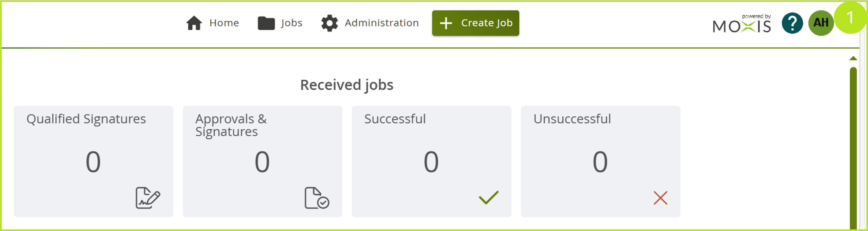This screenshot has height=231, width=868.
Task: Click the document approval checkmark icon
Action: click(x=317, y=198)
